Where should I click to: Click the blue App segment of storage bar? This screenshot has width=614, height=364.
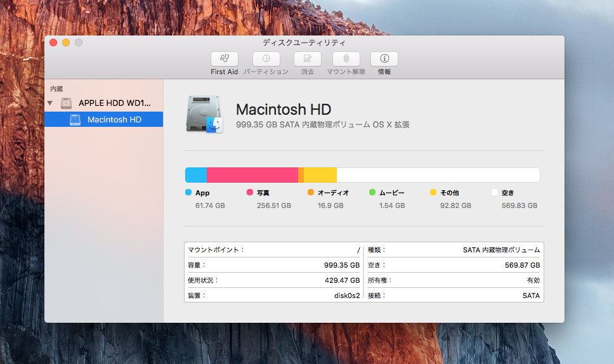click(x=196, y=175)
